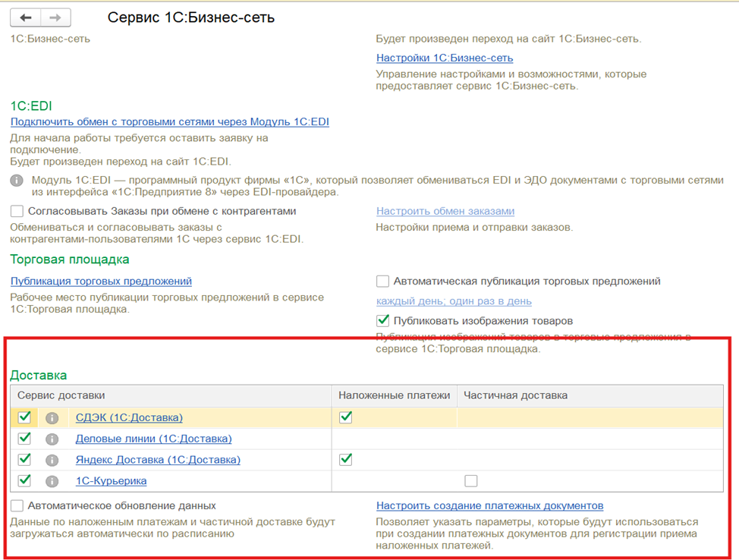This screenshot has width=739, height=560.
Task: Open Настройки 1С:Бизнес-сеть link
Action: click(445, 58)
